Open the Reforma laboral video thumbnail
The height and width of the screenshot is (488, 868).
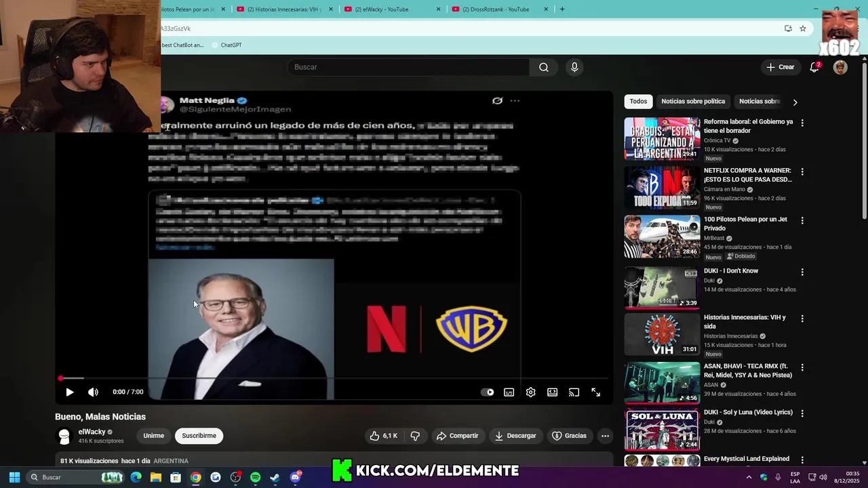coord(662,138)
